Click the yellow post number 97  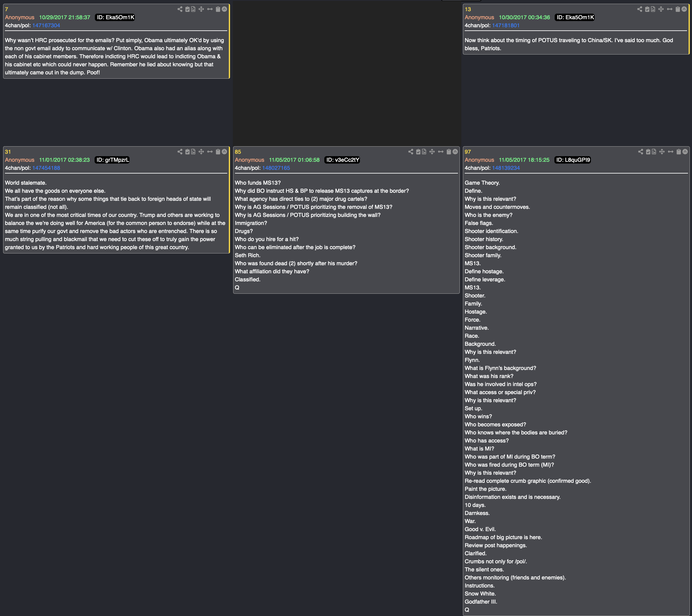click(x=468, y=152)
